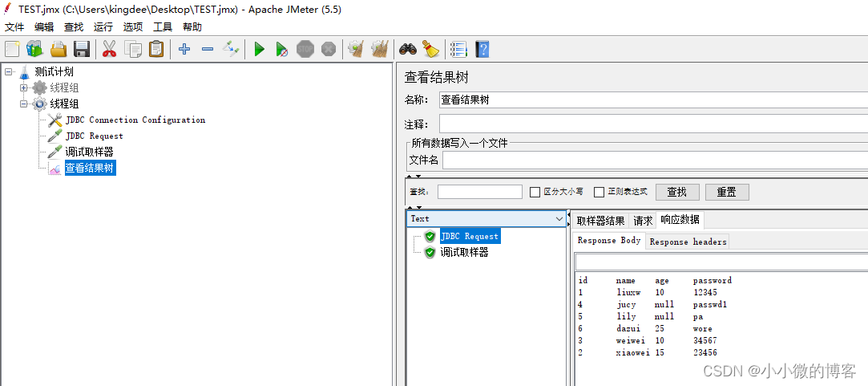This screenshot has height=386, width=868.
Task: Click the row containing liuxw
Action: [647, 292]
